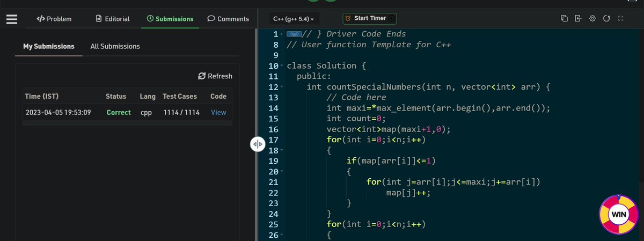Screen dimensions: 644x241
Task: Open the Editorial tab
Action: (x=113, y=19)
